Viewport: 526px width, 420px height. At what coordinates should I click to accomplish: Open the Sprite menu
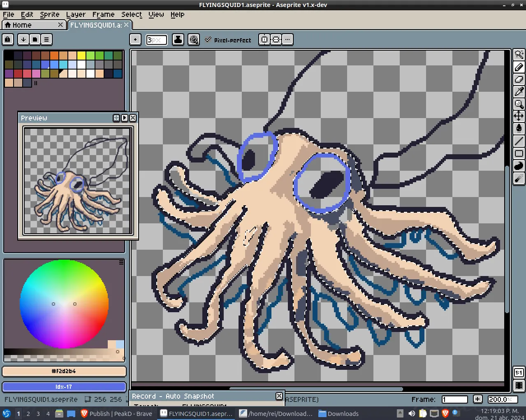point(50,14)
